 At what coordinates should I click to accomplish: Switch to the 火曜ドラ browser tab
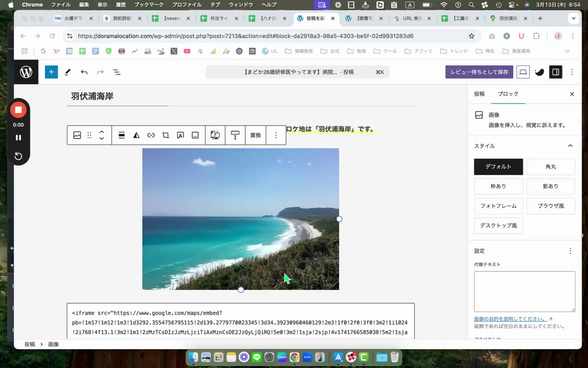(x=74, y=18)
